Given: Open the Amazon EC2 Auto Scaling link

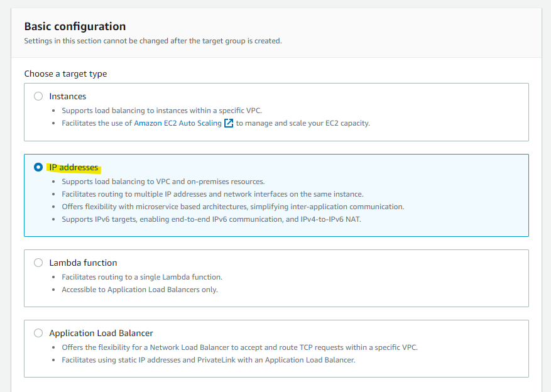Looking at the screenshot, I should click(178, 123).
